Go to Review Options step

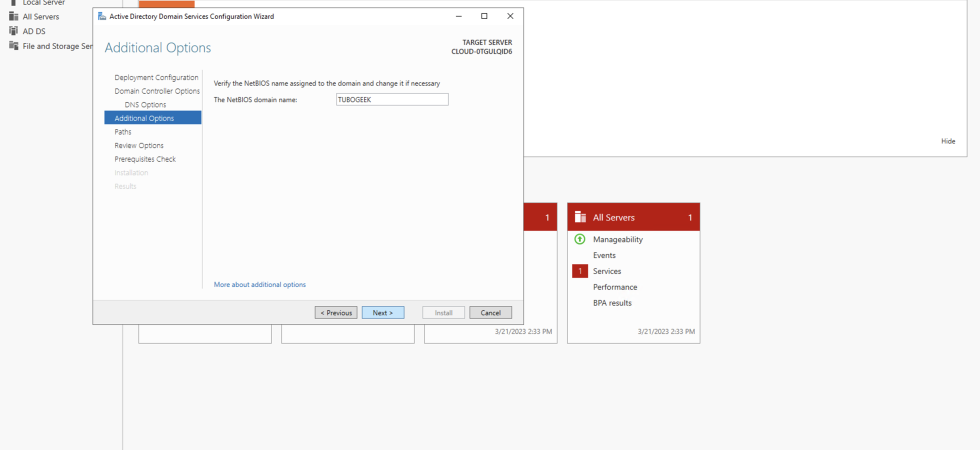139,146
